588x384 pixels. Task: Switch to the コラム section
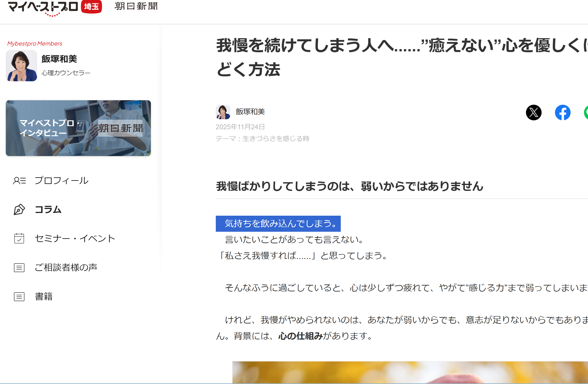coord(48,209)
